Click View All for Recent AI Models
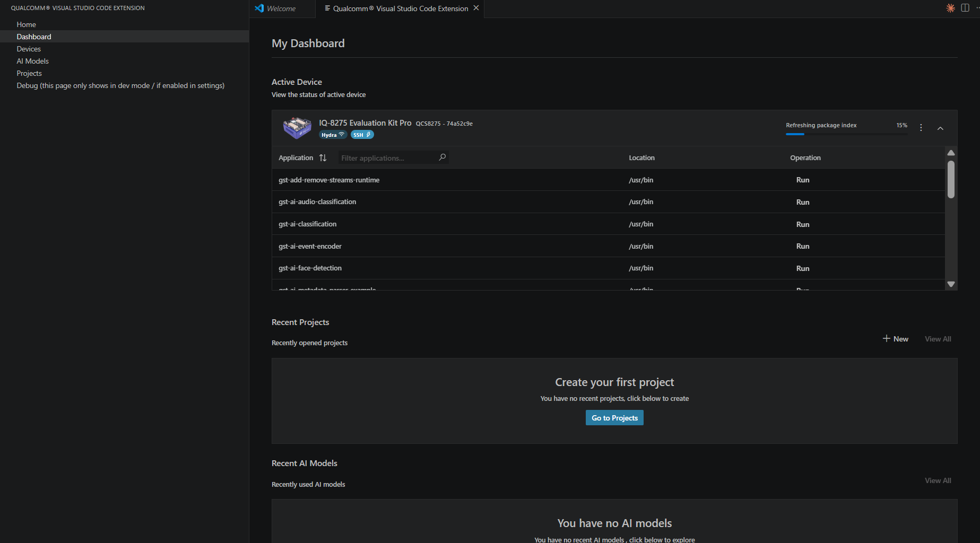This screenshot has height=543, width=980. 938,480
